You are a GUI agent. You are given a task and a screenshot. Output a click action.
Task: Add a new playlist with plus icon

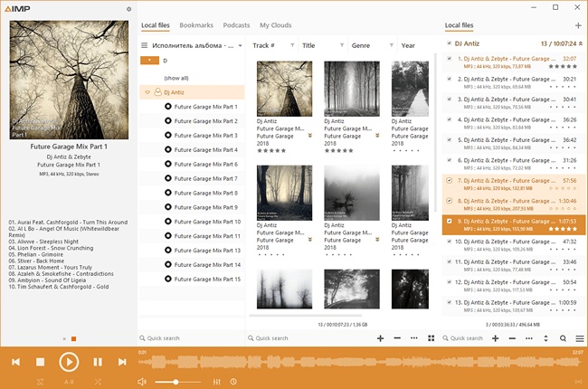(x=578, y=25)
